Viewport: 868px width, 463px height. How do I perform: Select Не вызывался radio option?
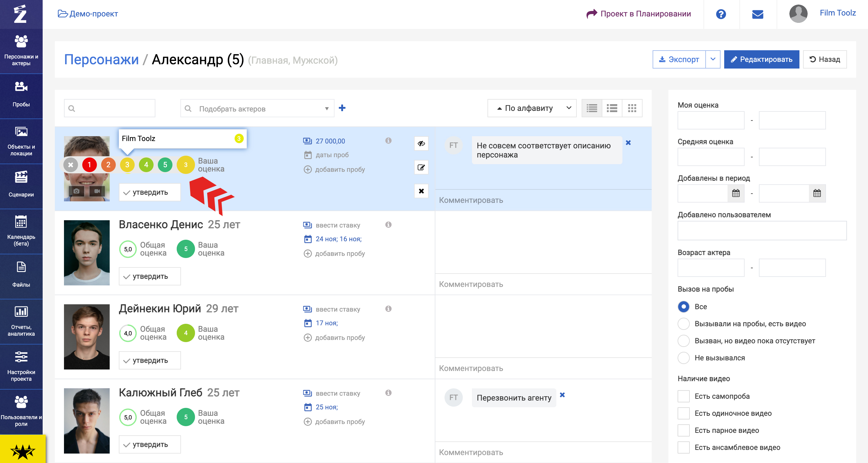coord(684,358)
